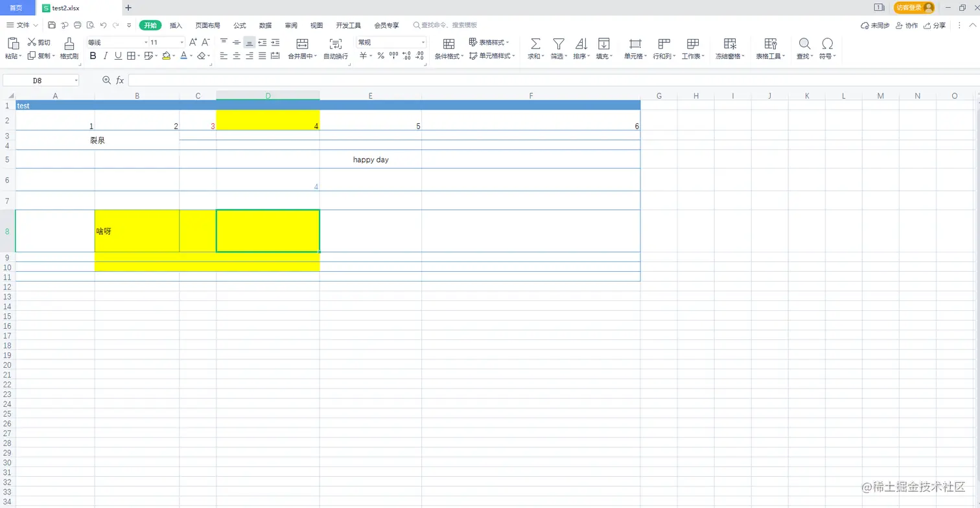Toggle center text horizontally
980x508 pixels.
(x=237, y=56)
